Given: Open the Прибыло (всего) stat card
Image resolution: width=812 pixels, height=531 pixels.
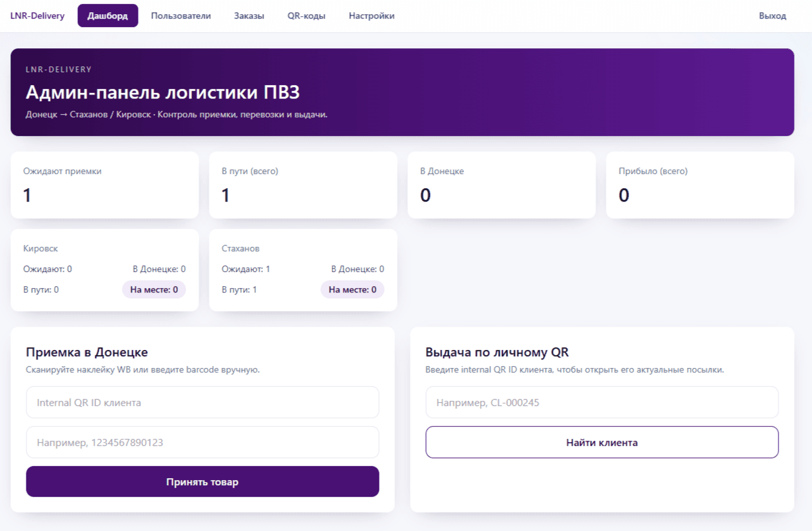Looking at the screenshot, I should point(700,184).
